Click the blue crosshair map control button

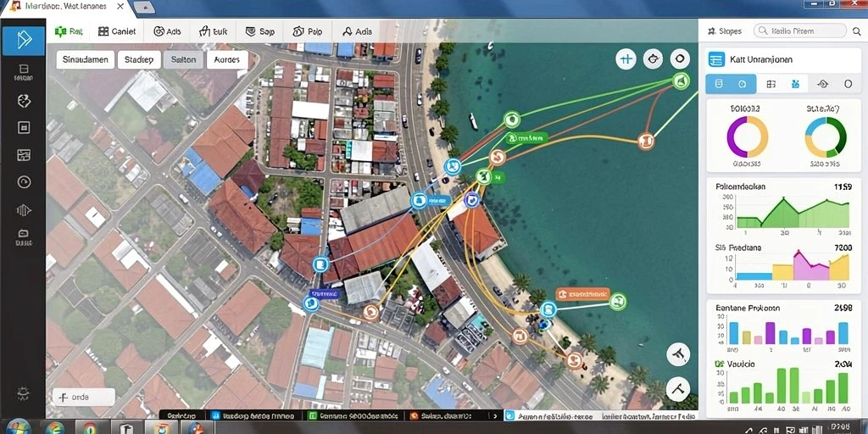pos(626,58)
